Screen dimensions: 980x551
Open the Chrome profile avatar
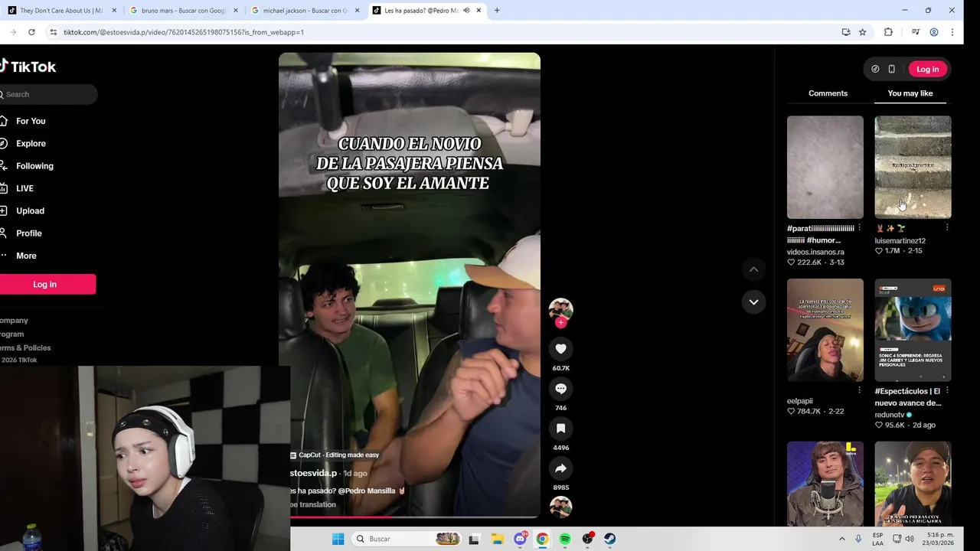(x=934, y=32)
